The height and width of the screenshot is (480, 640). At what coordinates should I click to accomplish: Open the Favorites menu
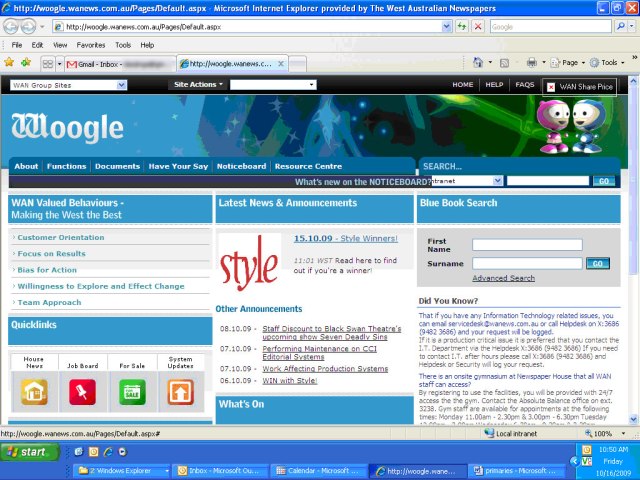(90, 45)
